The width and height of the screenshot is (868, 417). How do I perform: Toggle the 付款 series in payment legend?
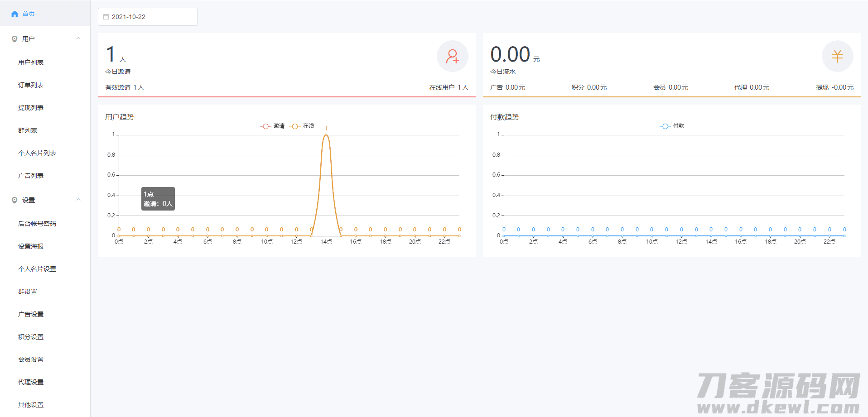(x=672, y=126)
